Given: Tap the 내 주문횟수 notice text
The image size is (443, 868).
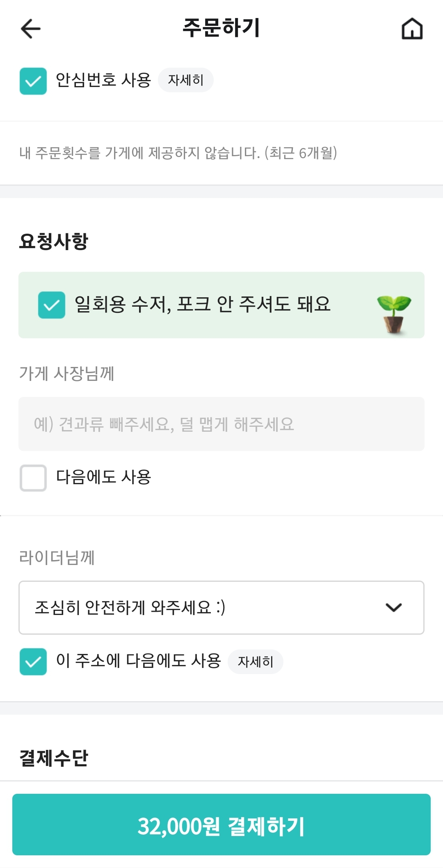Looking at the screenshot, I should 178,153.
